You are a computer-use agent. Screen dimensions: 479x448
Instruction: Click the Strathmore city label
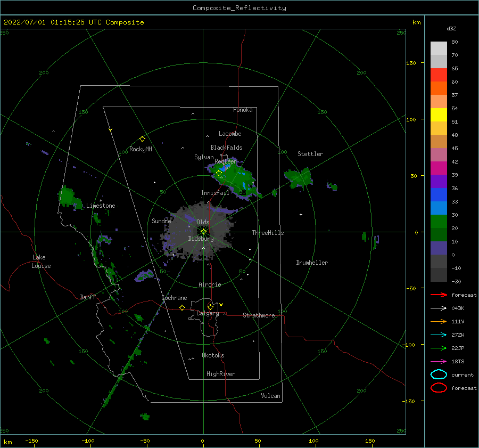click(259, 315)
